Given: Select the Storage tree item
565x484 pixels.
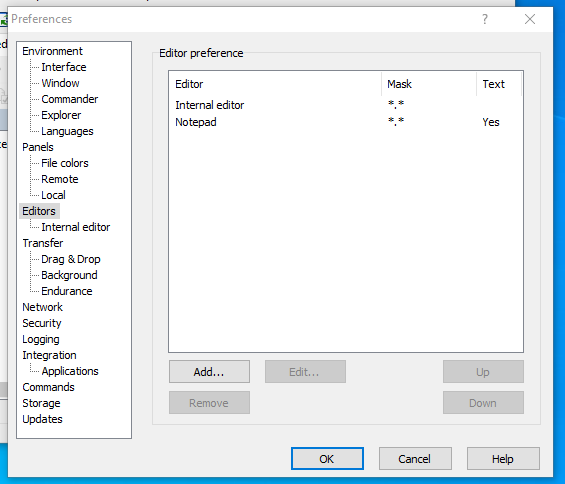Looking at the screenshot, I should tap(41, 403).
